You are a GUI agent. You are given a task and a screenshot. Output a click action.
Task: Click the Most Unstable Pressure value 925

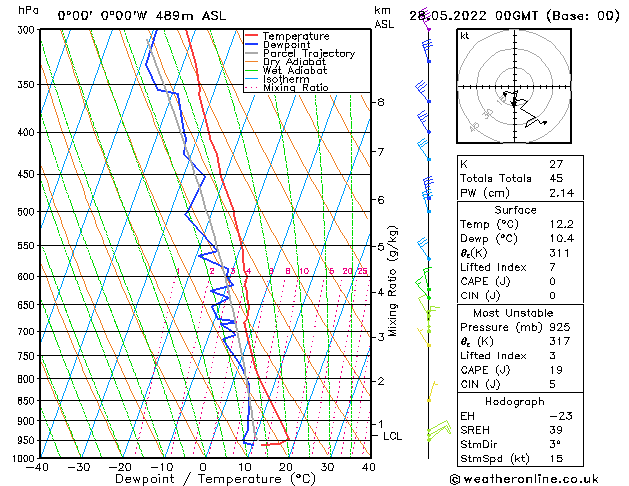tap(559, 327)
